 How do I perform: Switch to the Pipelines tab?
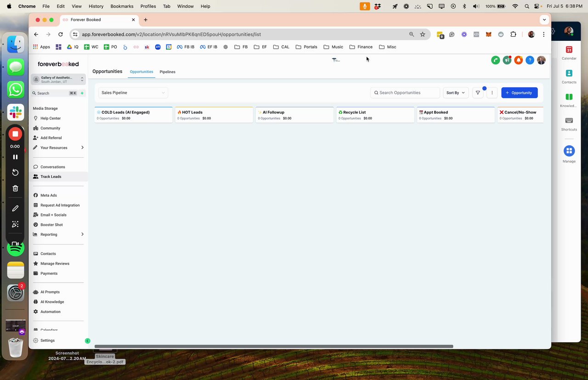[168, 72]
